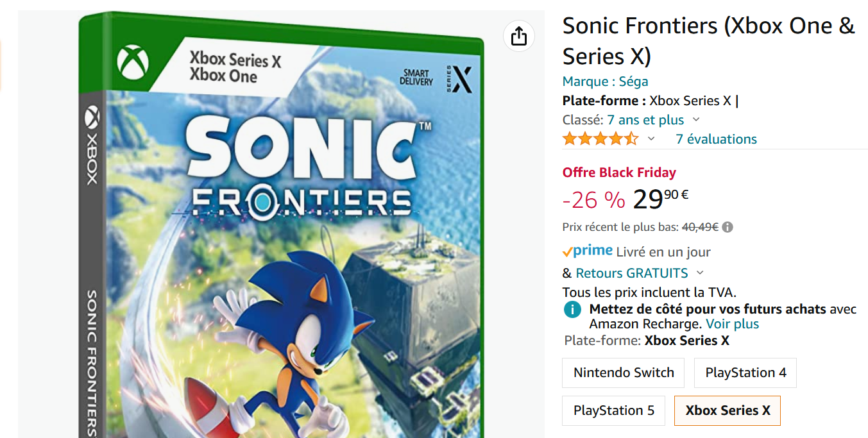Click the Xbox logo on game cover

pyautogui.click(x=133, y=63)
